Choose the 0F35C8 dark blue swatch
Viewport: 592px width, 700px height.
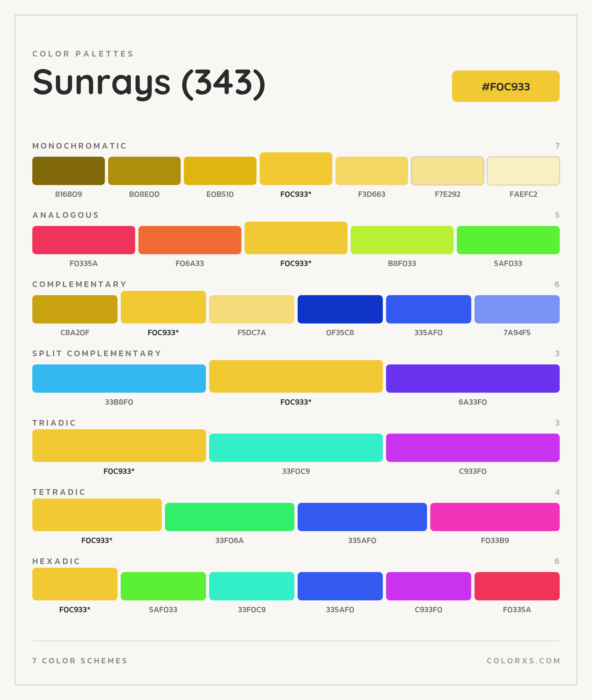(340, 309)
